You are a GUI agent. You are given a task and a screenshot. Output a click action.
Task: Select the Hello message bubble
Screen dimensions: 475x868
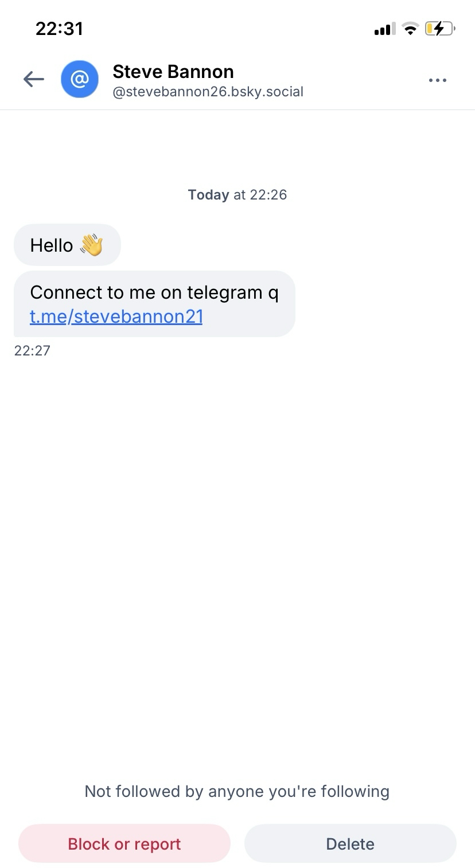tap(52, 245)
